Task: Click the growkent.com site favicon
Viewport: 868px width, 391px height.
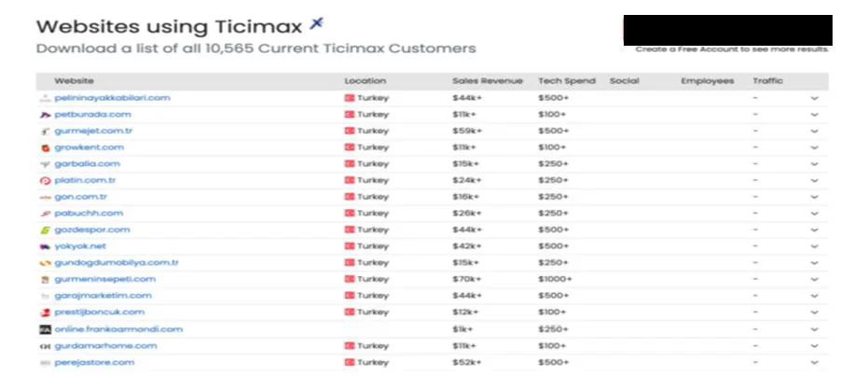Action: click(x=46, y=147)
